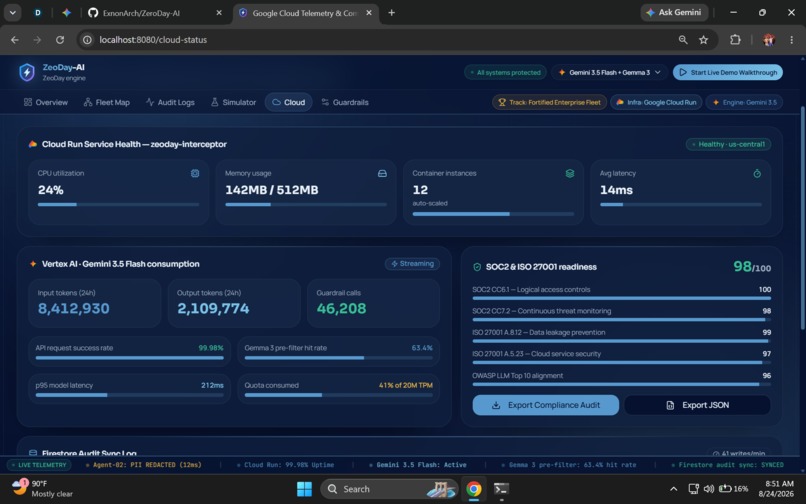This screenshot has height=504, width=806.
Task: View site information icon in address bar
Action: pos(87,40)
